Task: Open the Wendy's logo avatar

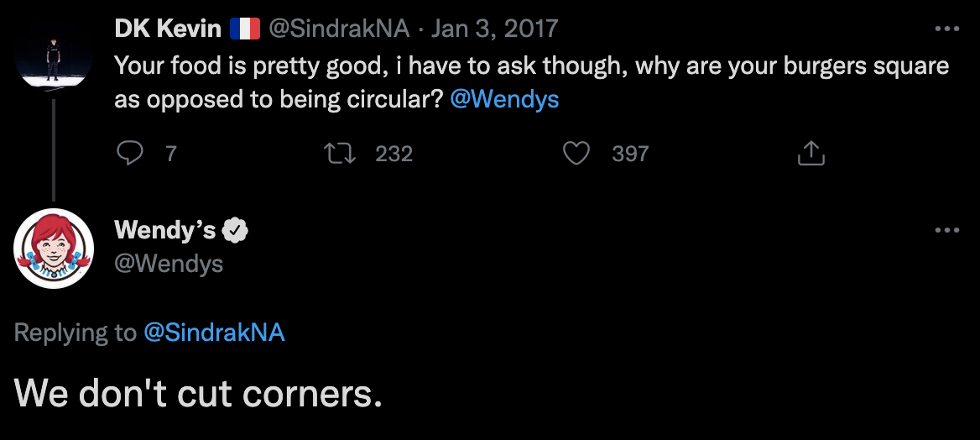Action: [55, 249]
